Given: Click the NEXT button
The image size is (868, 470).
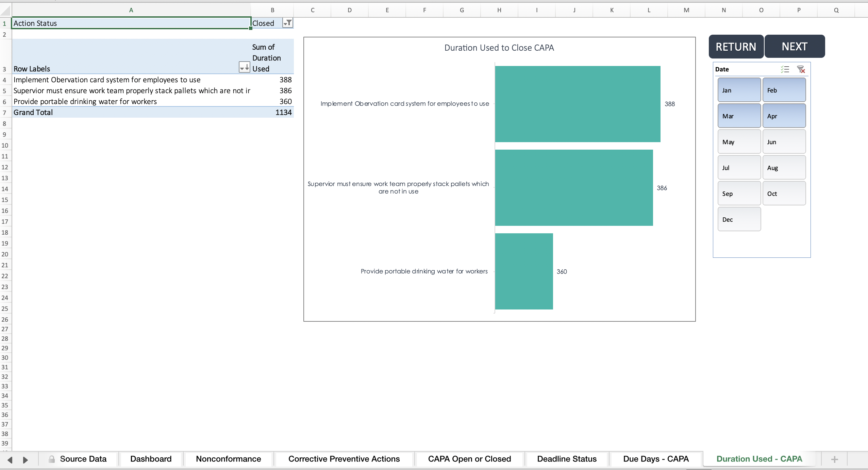Looking at the screenshot, I should click(794, 46).
